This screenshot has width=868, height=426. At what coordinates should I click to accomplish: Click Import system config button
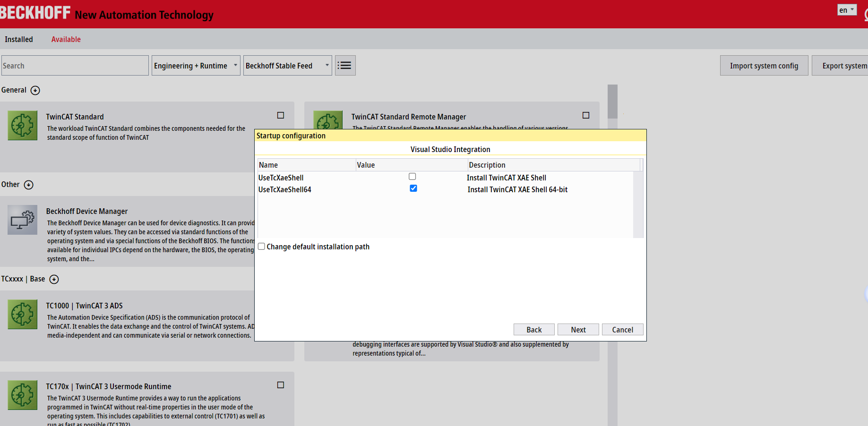(x=764, y=66)
